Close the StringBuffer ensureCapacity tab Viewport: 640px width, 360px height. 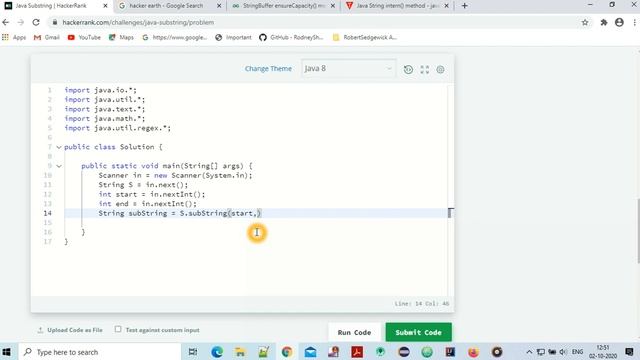point(333,6)
